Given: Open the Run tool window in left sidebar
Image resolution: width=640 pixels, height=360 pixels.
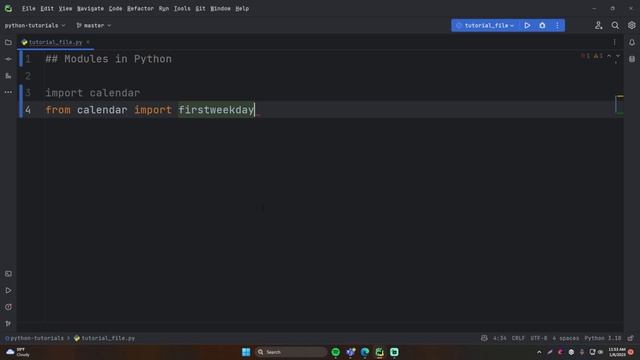Looking at the screenshot, I should coord(8,290).
